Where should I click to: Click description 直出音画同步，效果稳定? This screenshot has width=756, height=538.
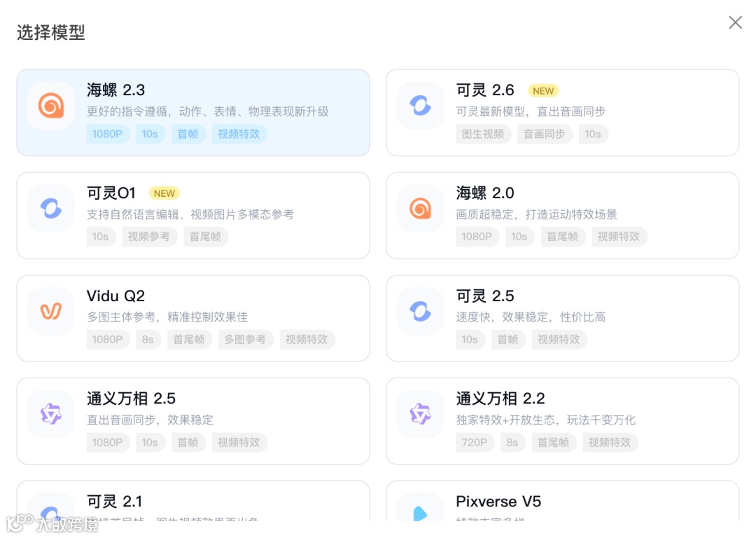tap(150, 420)
